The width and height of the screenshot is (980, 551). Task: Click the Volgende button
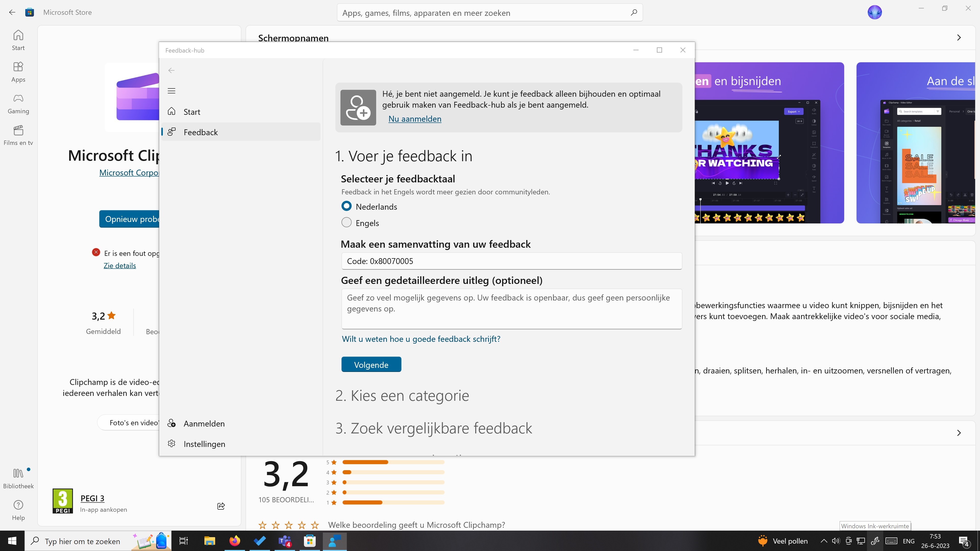[x=371, y=364]
